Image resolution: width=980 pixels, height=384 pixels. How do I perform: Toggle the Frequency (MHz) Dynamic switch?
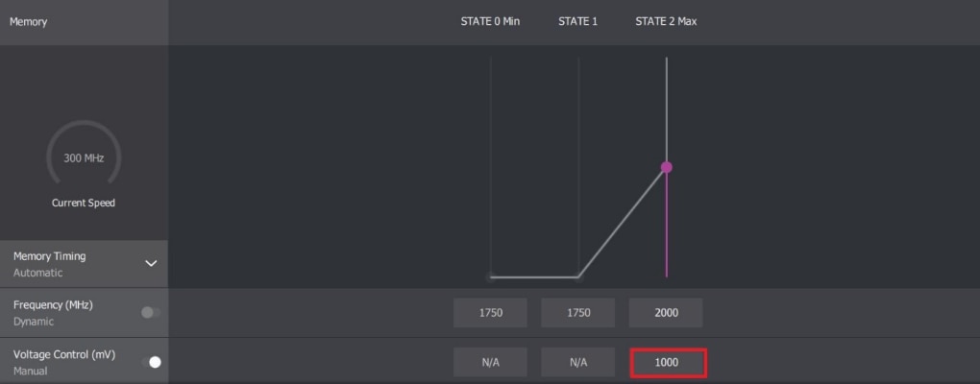click(x=151, y=312)
